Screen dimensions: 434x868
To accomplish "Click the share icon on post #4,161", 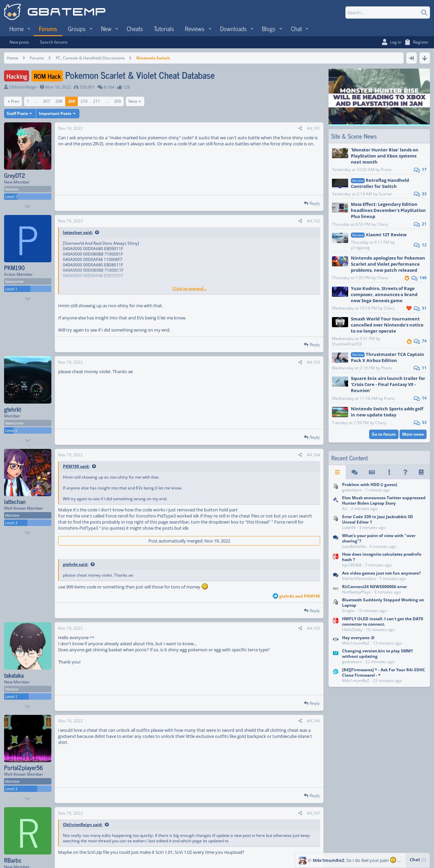I will point(300,128).
